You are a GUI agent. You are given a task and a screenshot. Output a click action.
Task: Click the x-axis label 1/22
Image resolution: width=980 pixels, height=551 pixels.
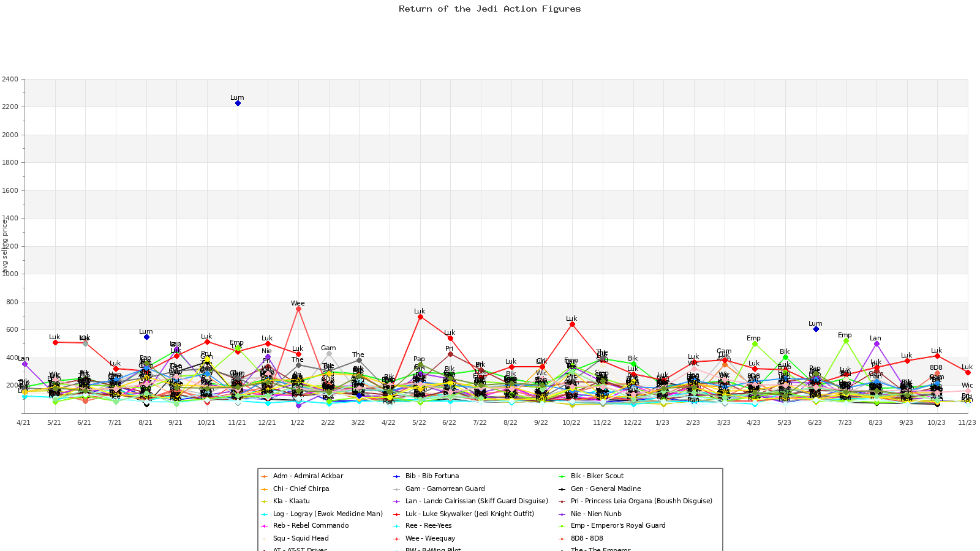298,422
